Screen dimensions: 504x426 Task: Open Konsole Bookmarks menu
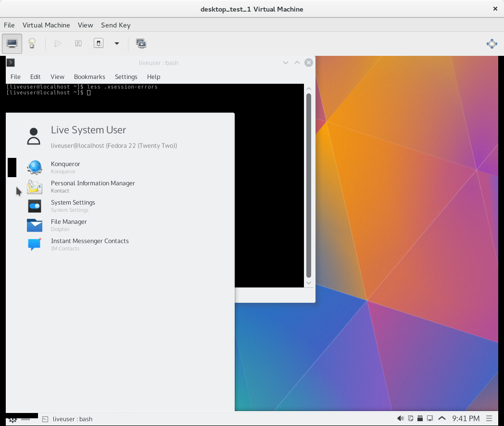tap(89, 77)
